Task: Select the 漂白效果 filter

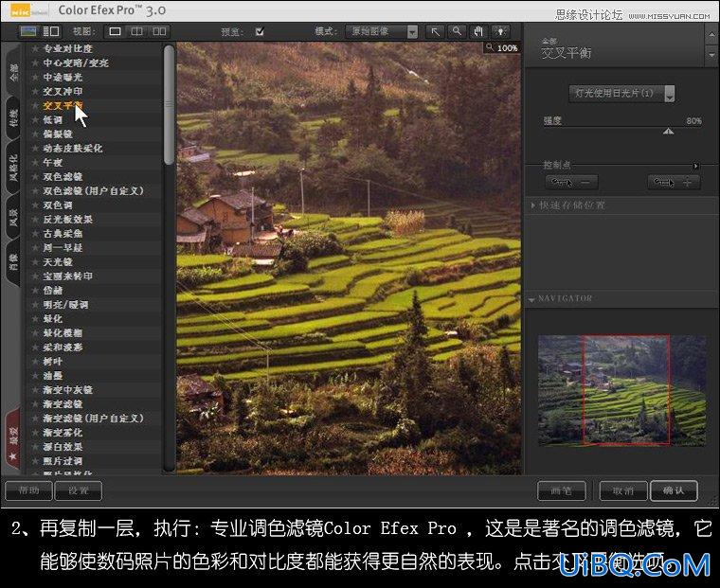Action: click(63, 447)
